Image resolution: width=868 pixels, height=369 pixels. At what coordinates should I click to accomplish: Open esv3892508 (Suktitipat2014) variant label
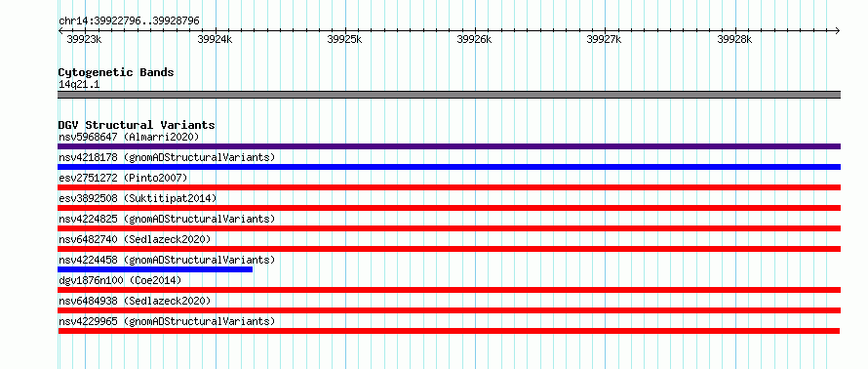tap(138, 198)
